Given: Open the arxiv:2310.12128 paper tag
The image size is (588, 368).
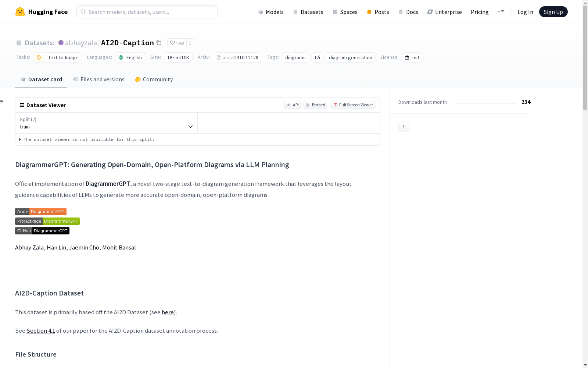Looking at the screenshot, I should coord(237,57).
